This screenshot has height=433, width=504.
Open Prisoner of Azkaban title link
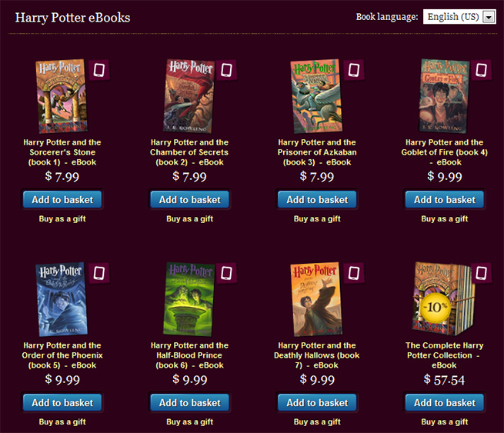coord(317,152)
